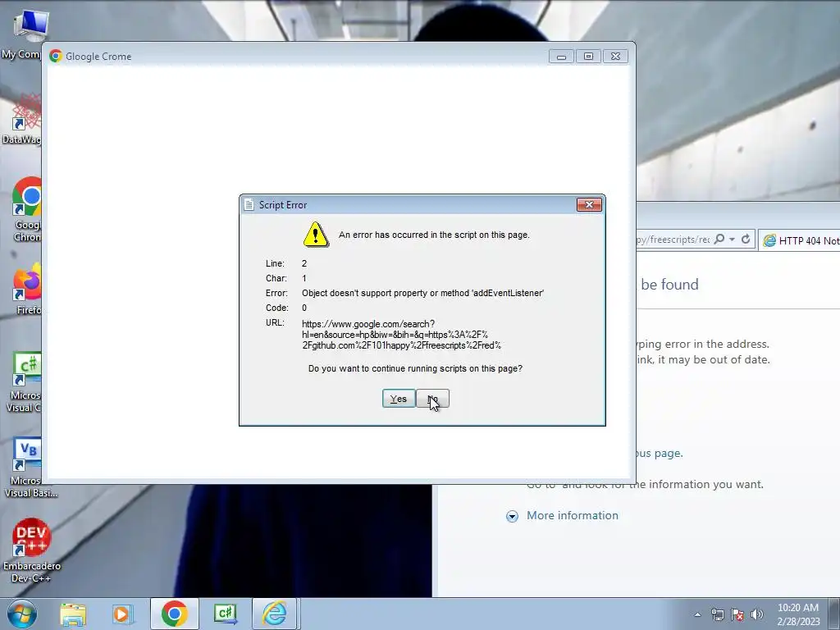This screenshot has width=840, height=630.
Task: Click the network tray icon
Action: (x=717, y=614)
